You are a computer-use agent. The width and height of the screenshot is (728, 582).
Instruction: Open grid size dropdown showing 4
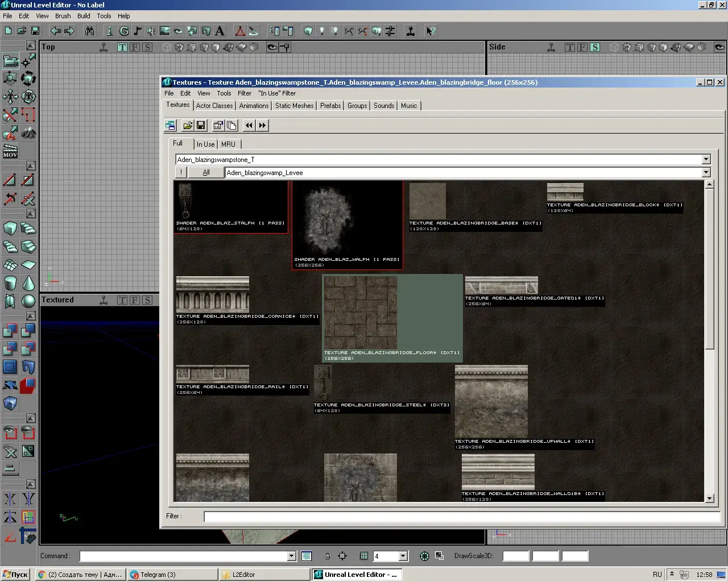click(403, 556)
